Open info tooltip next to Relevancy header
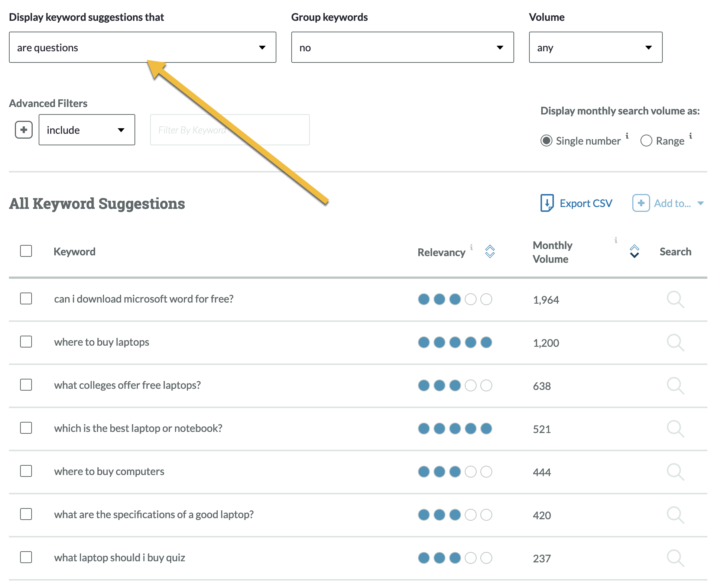 [x=471, y=247]
